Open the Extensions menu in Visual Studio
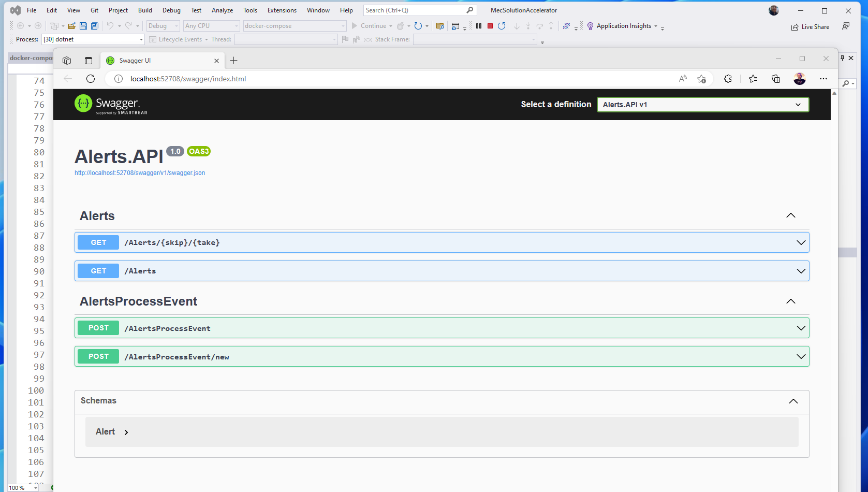The image size is (868, 492). click(282, 10)
